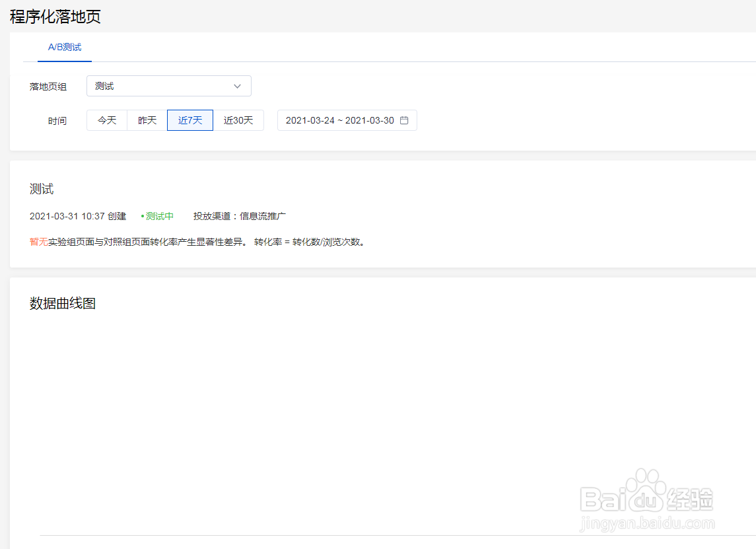Select the 近7天 time filter
This screenshot has width=756, height=549.
(x=190, y=120)
